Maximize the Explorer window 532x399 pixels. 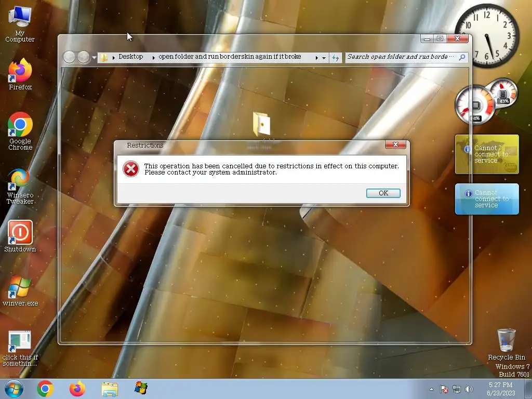[x=440, y=38]
